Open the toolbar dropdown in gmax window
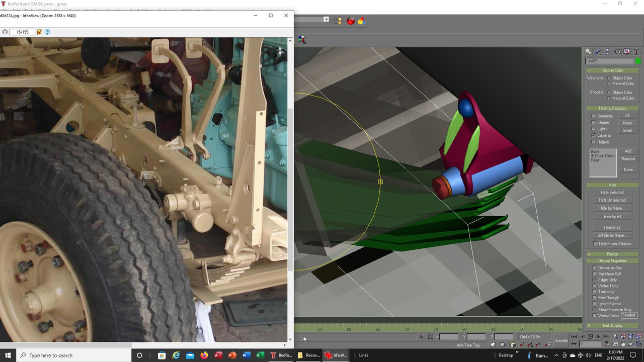The width and height of the screenshot is (644, 362). coord(326,19)
